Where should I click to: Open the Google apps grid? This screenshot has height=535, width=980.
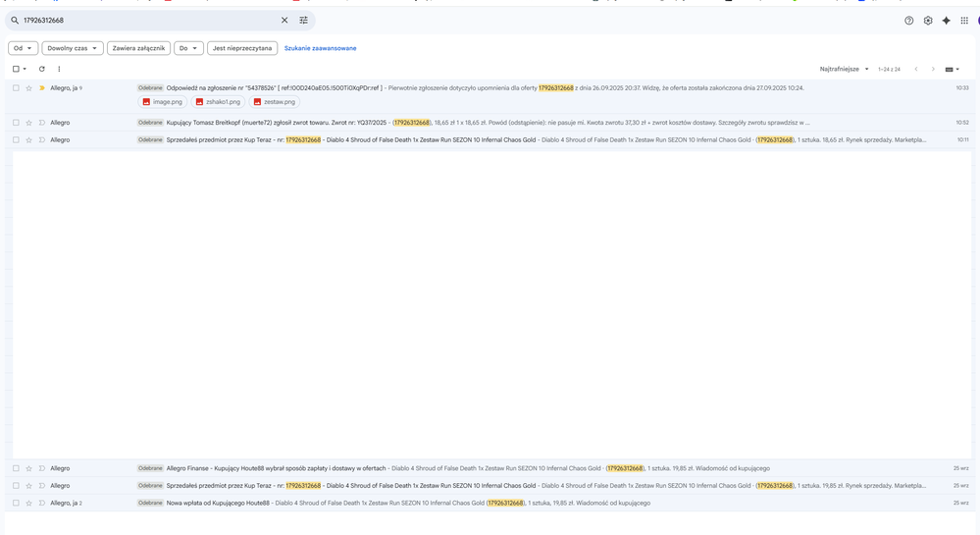click(964, 21)
